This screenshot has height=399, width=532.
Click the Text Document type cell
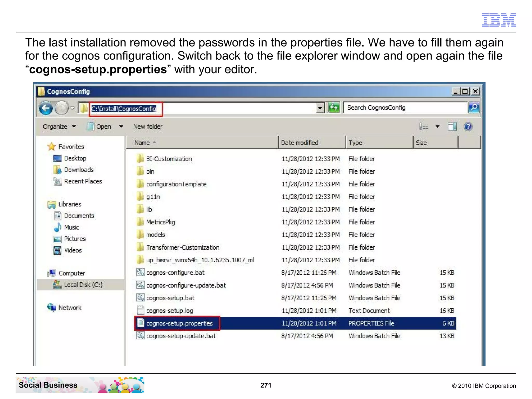click(369, 311)
